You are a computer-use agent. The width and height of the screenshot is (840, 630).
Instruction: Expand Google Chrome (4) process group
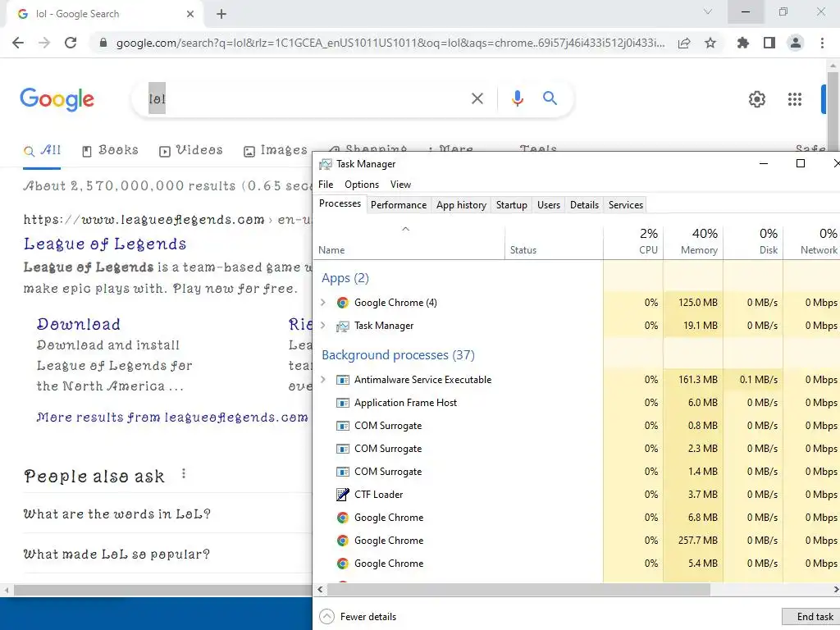(x=323, y=303)
